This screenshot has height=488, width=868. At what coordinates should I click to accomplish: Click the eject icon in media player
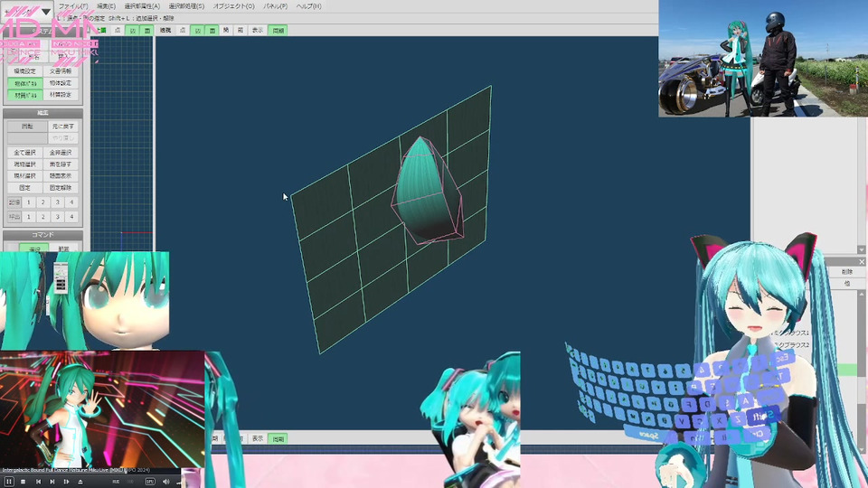pos(80,482)
